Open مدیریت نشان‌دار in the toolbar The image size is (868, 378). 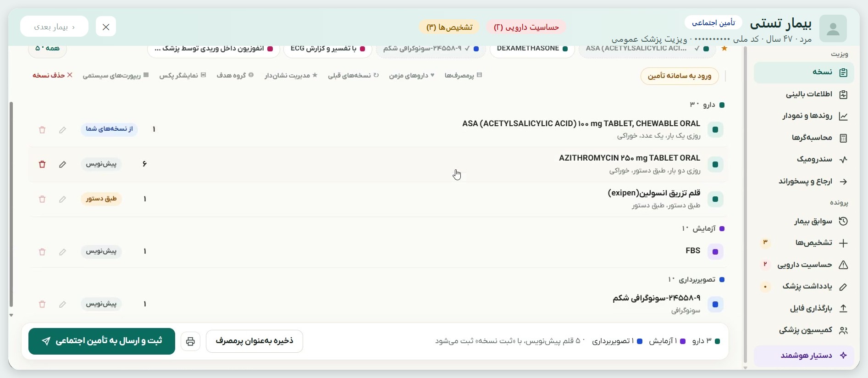pyautogui.click(x=291, y=75)
